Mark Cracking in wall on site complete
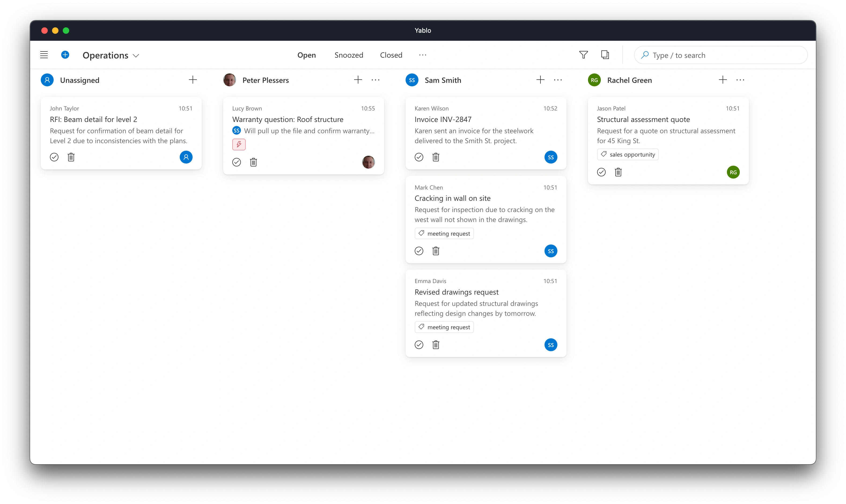Screen dimensions: 846x504 [x=419, y=251]
